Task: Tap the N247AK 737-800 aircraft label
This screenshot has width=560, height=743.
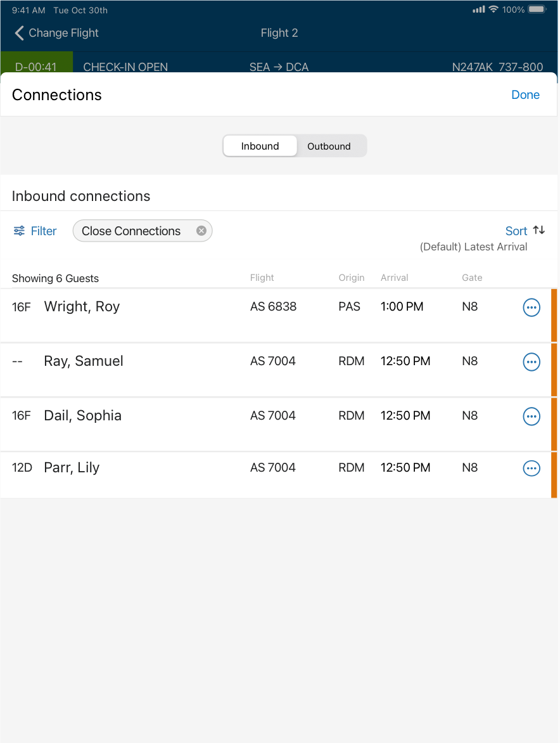Action: pyautogui.click(x=497, y=67)
